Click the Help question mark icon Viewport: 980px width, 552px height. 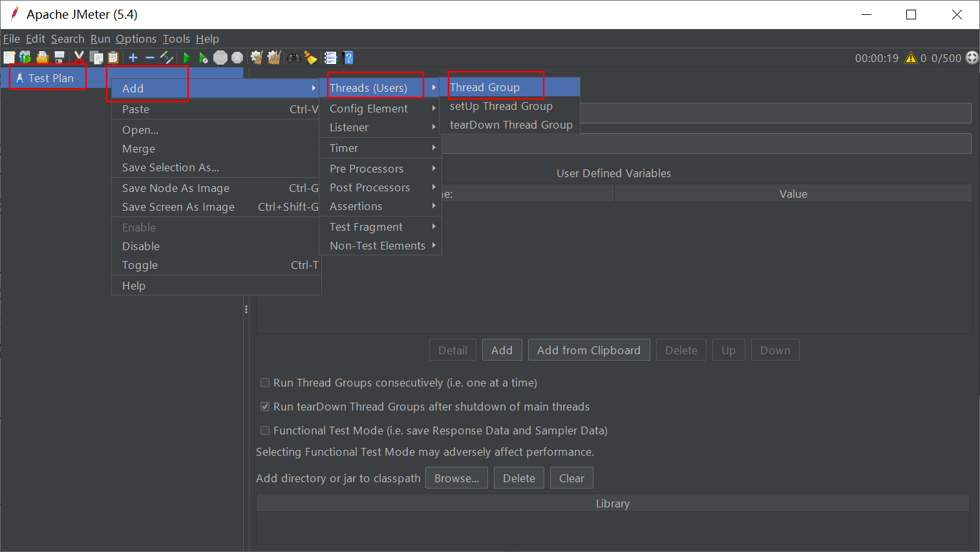[x=348, y=58]
